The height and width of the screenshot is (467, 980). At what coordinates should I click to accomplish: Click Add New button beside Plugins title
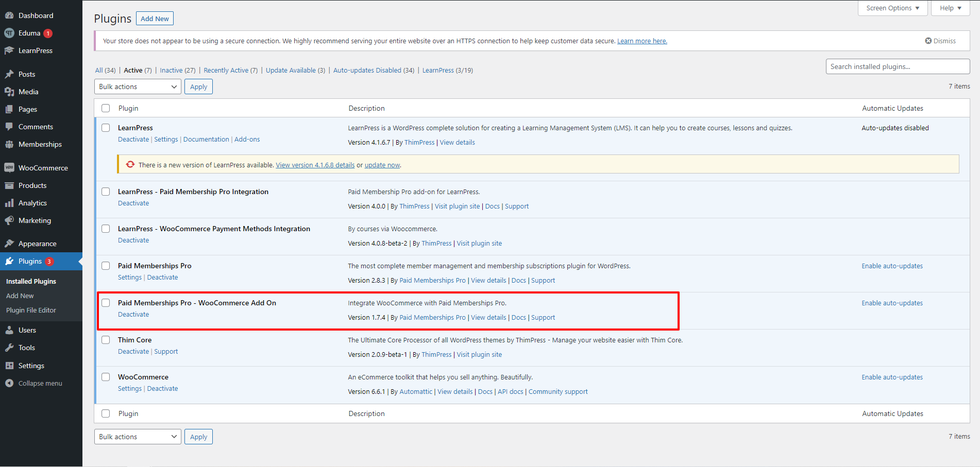coord(155,19)
